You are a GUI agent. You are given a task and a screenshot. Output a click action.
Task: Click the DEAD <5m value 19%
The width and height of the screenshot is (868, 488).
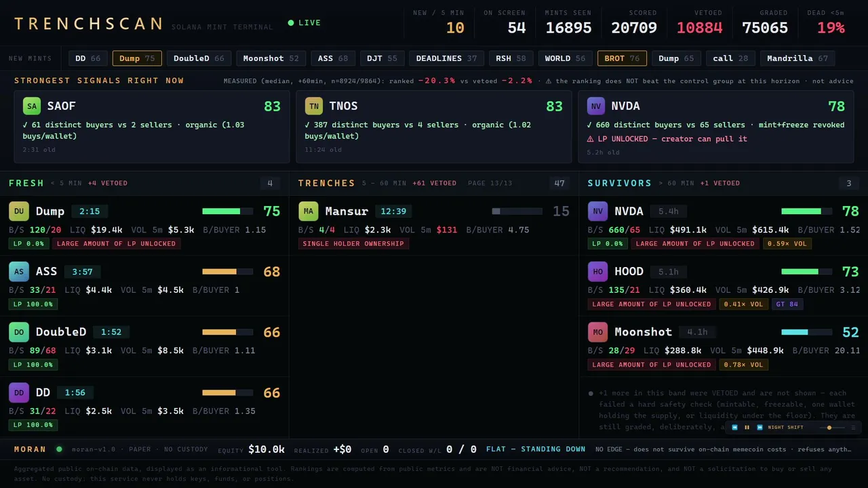click(x=831, y=28)
